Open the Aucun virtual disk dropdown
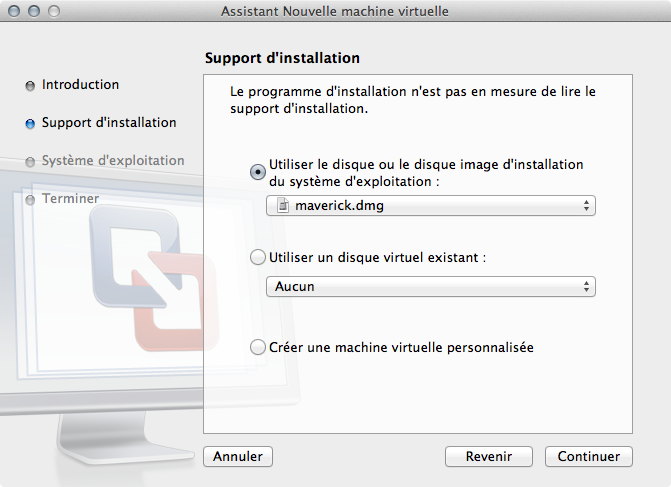Image resolution: width=671 pixels, height=487 pixels. coord(431,286)
